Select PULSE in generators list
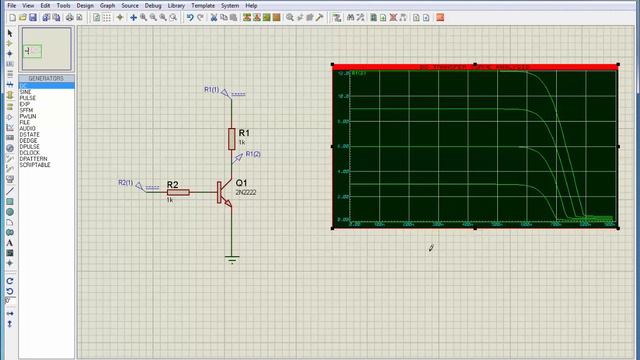 click(x=28, y=98)
